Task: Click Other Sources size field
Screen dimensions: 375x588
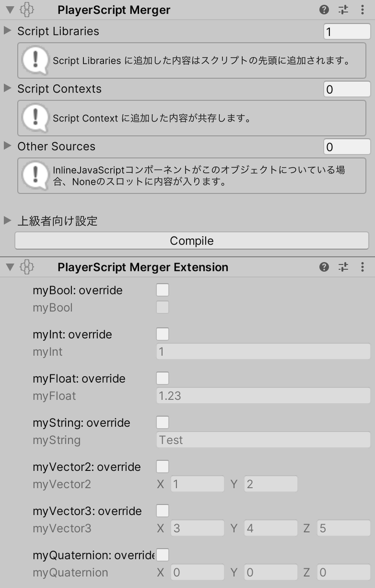Action: click(x=347, y=147)
